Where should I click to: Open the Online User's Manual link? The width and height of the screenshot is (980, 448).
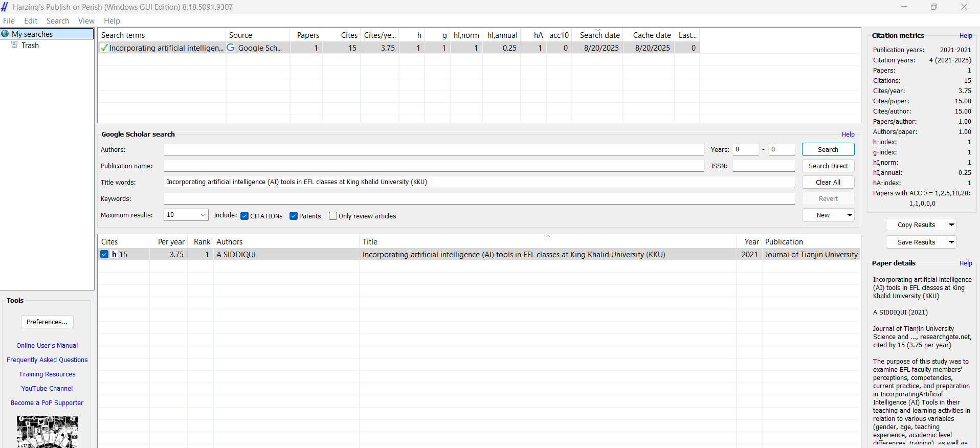[x=47, y=346]
